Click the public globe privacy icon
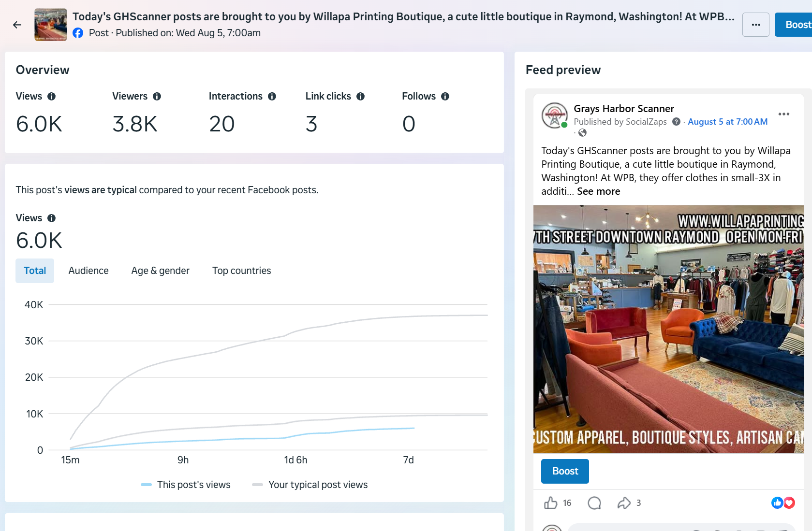The width and height of the screenshot is (812, 531). [x=582, y=132]
